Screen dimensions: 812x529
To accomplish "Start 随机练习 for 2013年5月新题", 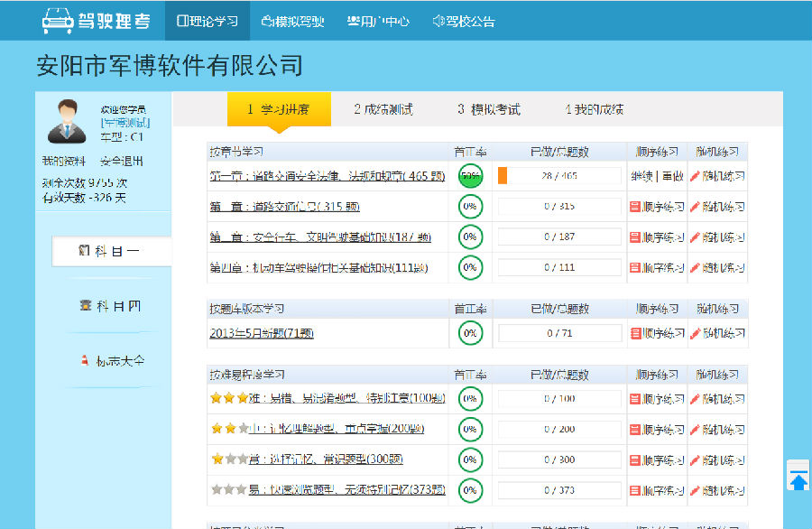I will (718, 333).
